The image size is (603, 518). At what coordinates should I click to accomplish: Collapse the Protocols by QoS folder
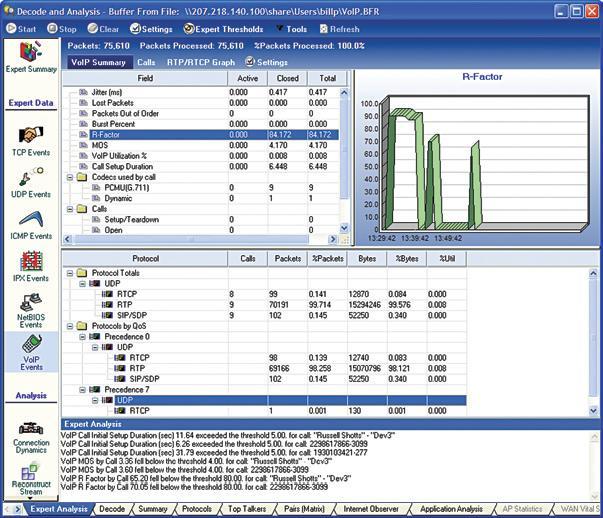[70, 326]
